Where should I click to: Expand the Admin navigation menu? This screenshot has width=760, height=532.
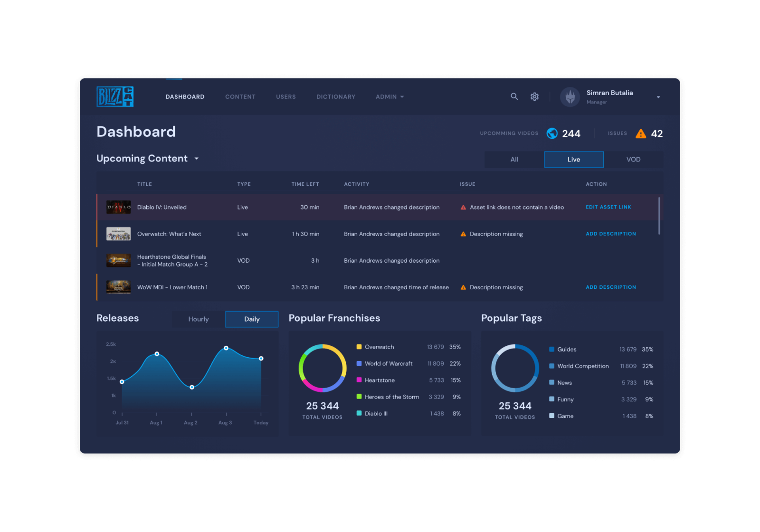click(389, 96)
